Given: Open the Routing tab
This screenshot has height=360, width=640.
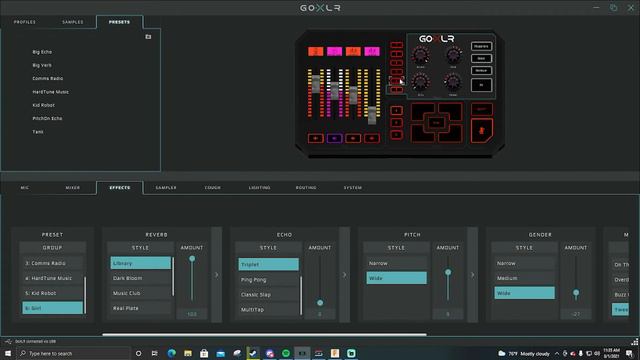Looking at the screenshot, I should click(x=306, y=188).
